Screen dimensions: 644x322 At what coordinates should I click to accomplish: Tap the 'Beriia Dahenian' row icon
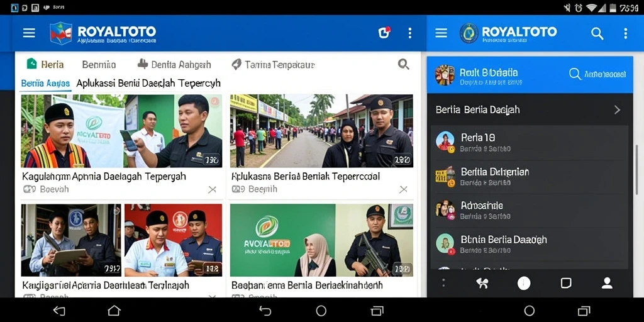tap(445, 177)
